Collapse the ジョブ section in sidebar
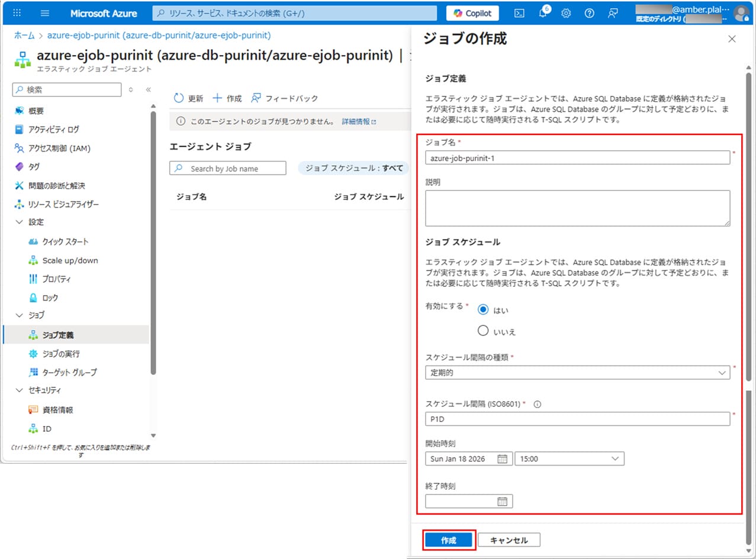Image resolution: width=756 pixels, height=559 pixels. pyautogui.click(x=19, y=315)
